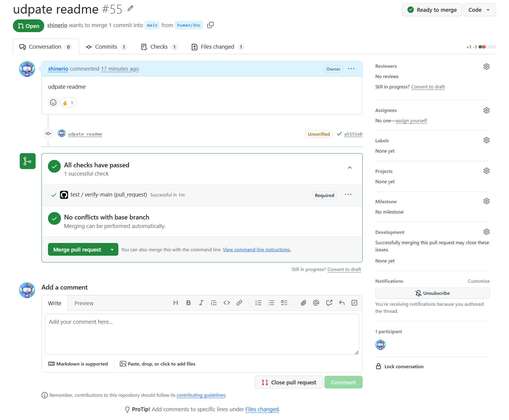The image size is (509, 420).
Task: Copy the human/doc branch name
Action: pos(210,25)
